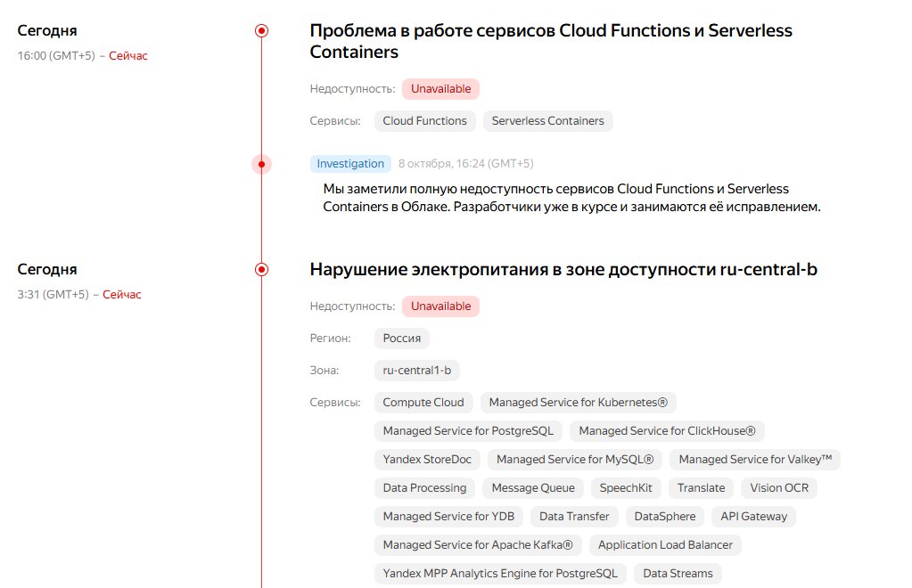Select the Vision OCR tag
The width and height of the screenshot is (912, 588).
coord(779,487)
